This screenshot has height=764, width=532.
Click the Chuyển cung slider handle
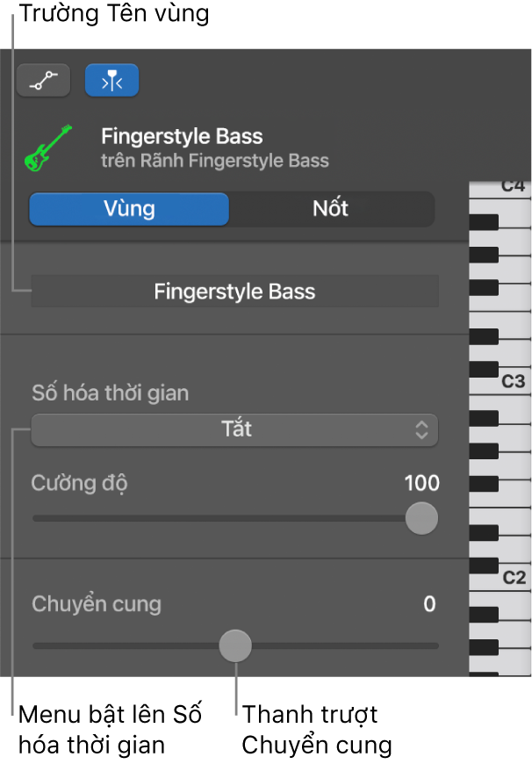pyautogui.click(x=235, y=645)
